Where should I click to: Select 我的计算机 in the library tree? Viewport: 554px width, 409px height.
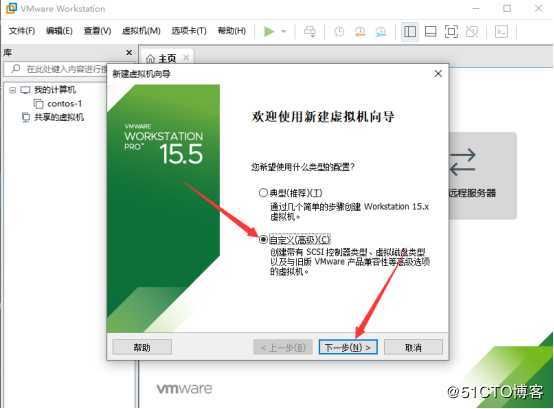55,90
